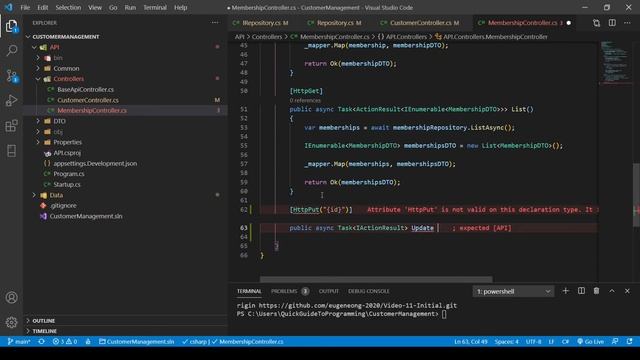Open the Explorer view in activity bar
This screenshot has width=640, height=360.
(x=11, y=26)
